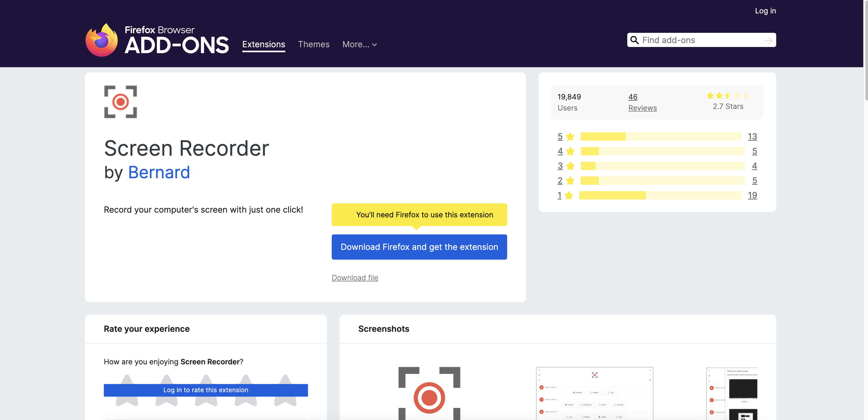Click the star icon in 5-star row
Image resolution: width=868 pixels, height=420 pixels.
[x=570, y=136]
